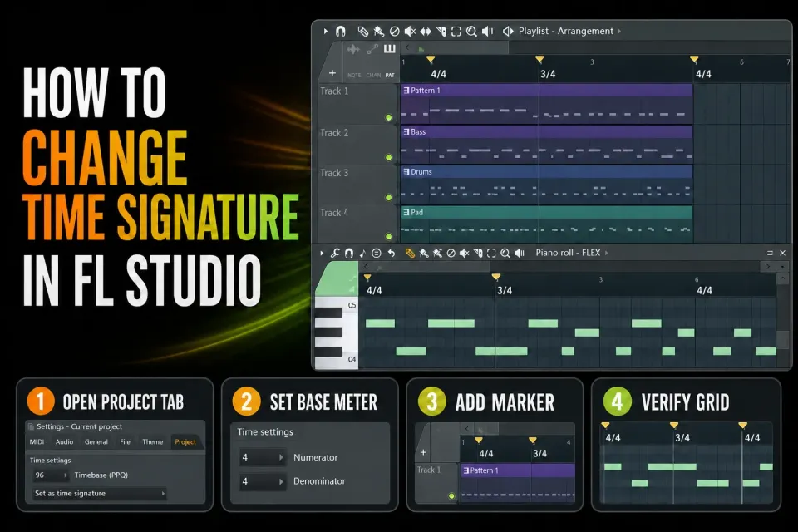Click the plus button in Playlist header
Screen dimensions: 798x532
[332, 73]
